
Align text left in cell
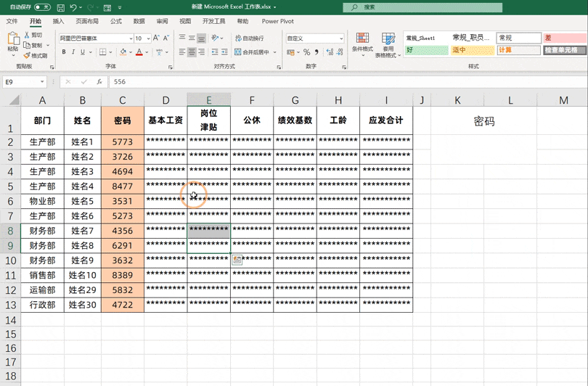tap(182, 52)
